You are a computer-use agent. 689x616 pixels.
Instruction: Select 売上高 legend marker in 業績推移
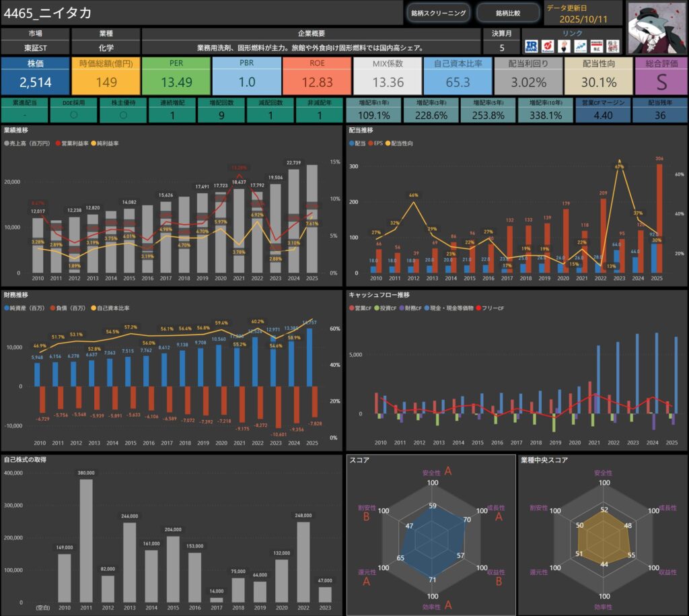[x=7, y=143]
